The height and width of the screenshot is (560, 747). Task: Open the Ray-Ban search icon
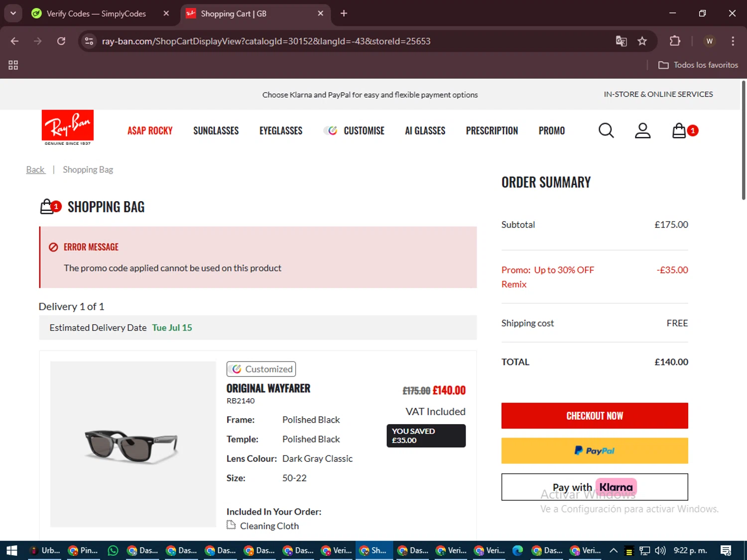click(x=606, y=130)
